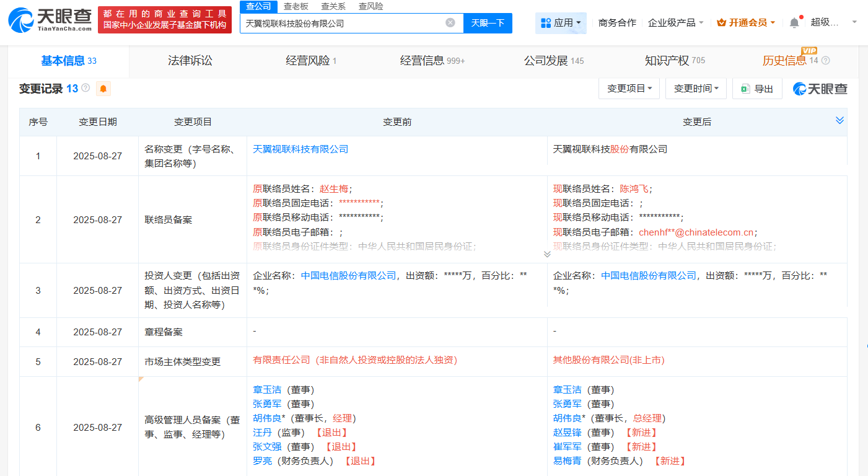Open the profile link for 崔军军
Image resolution: width=868 pixels, height=476 pixels.
568,447
